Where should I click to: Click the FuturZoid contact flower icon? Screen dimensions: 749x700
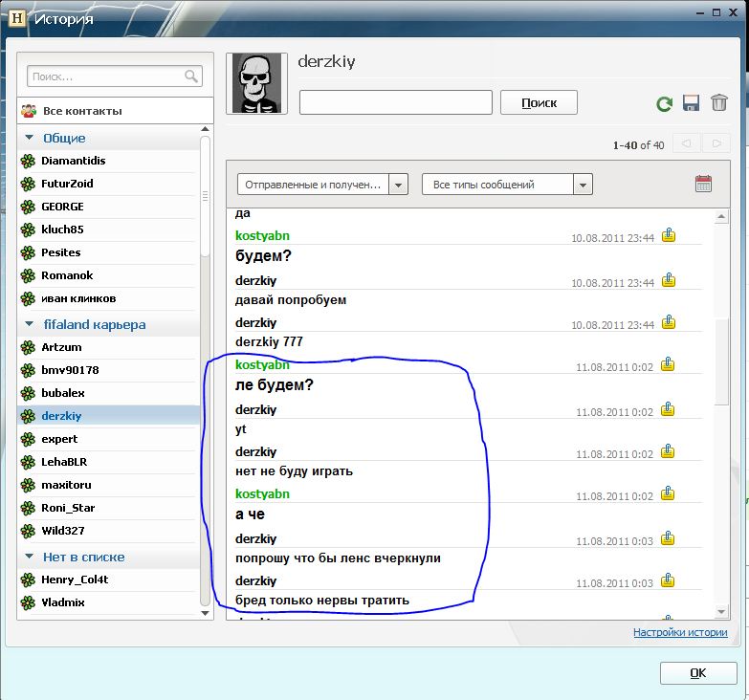[x=28, y=185]
